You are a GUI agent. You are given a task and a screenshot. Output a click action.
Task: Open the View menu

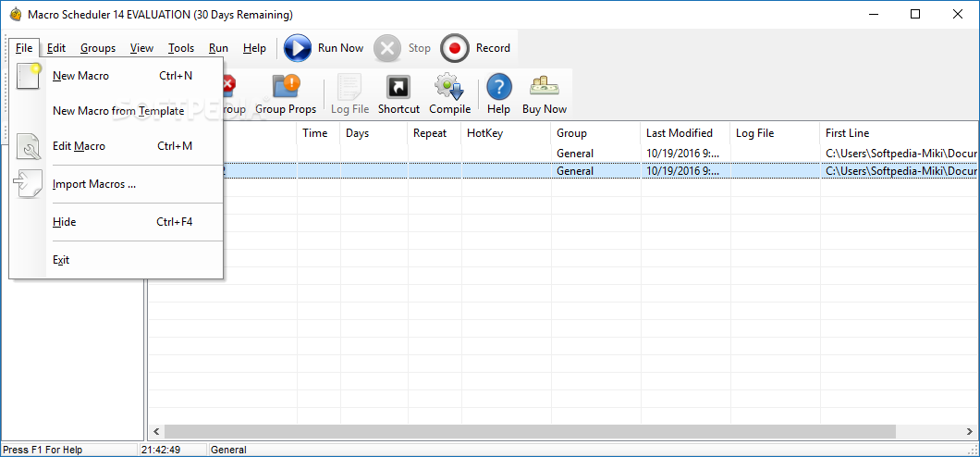point(141,48)
